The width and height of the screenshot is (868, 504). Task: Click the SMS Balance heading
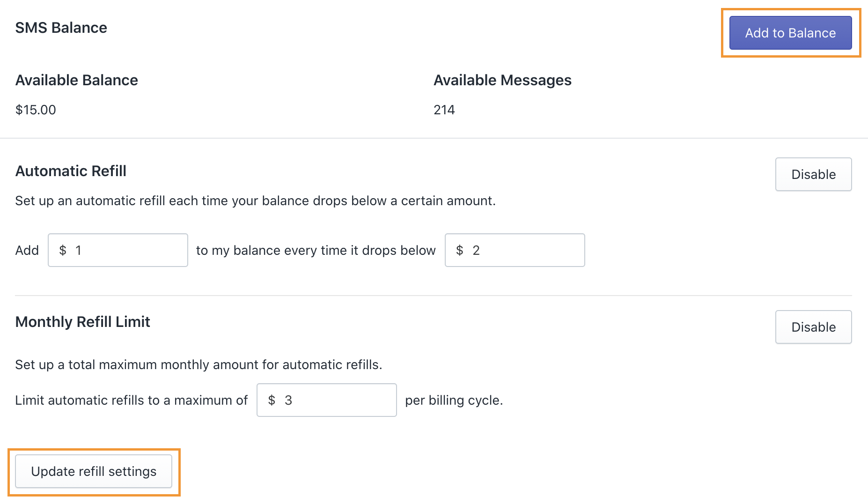[x=61, y=28]
